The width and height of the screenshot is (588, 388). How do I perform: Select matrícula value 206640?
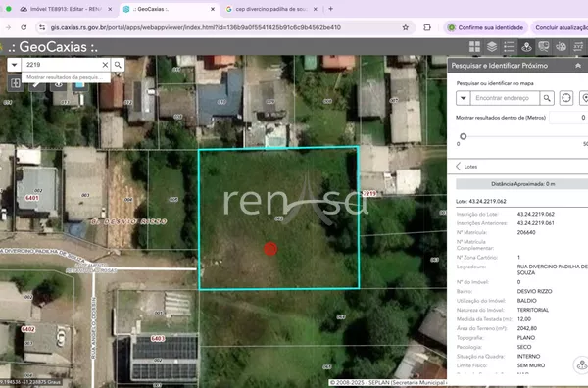click(x=526, y=232)
